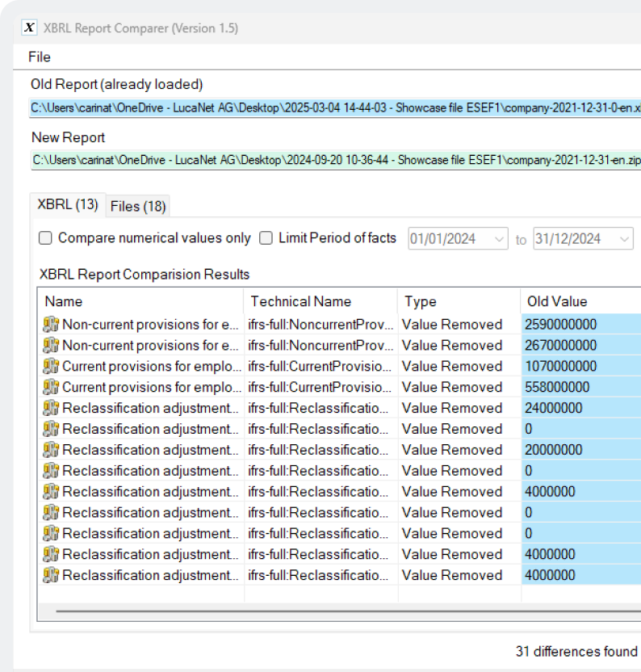This screenshot has width=641, height=672.
Task: Click icon of row with value 2590000000
Action: coord(51,325)
